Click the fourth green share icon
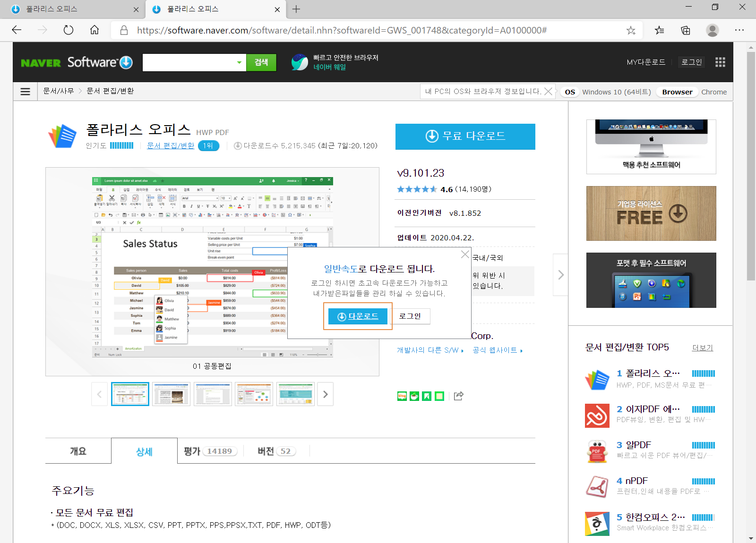Image resolution: width=756 pixels, height=543 pixels. pyautogui.click(x=439, y=396)
